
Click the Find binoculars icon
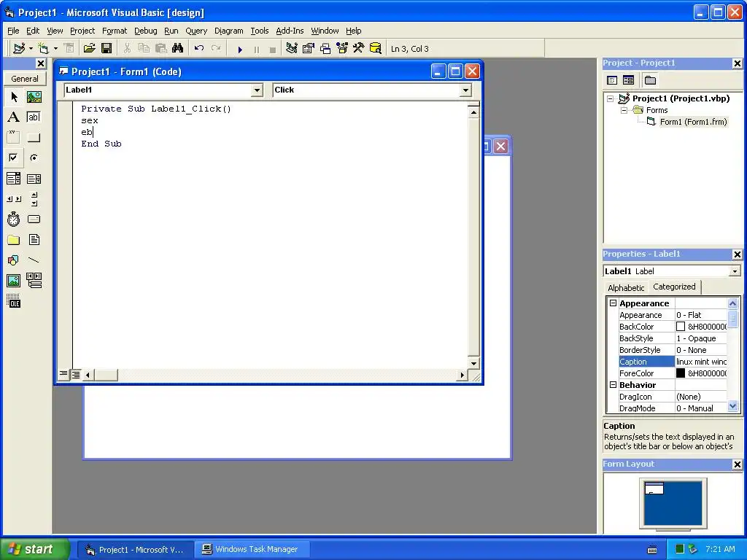[x=178, y=49]
